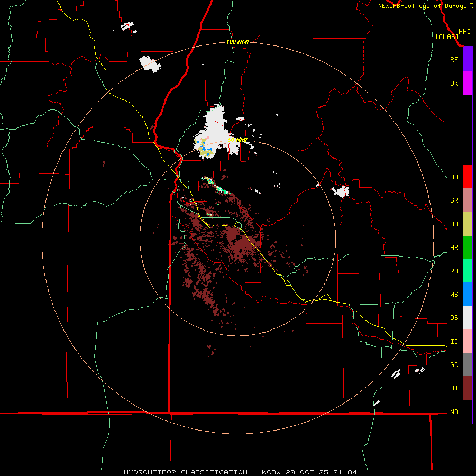The width and height of the screenshot is (476, 476).
Task: Select the GC ground clutter gray swatch
Action: pos(467,364)
